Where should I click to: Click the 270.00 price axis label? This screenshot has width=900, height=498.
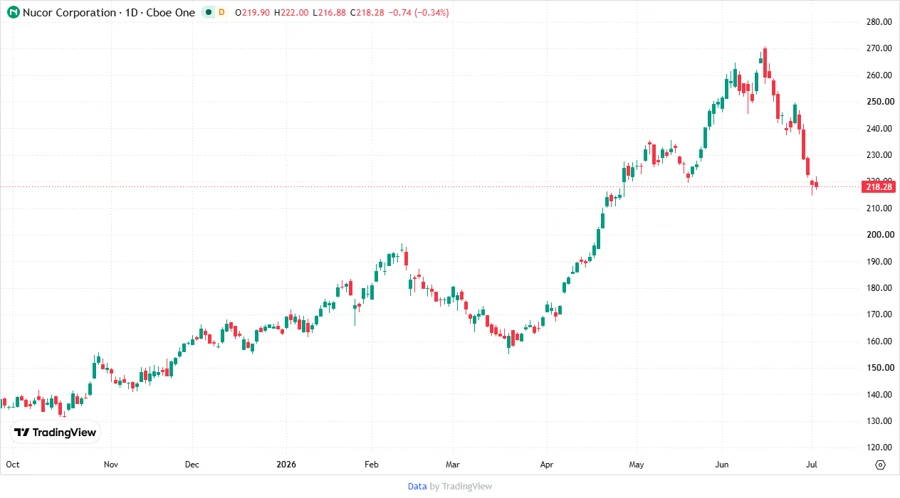click(879, 48)
